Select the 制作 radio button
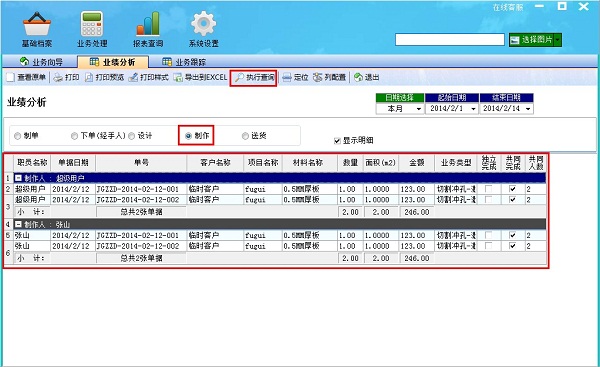 188,136
